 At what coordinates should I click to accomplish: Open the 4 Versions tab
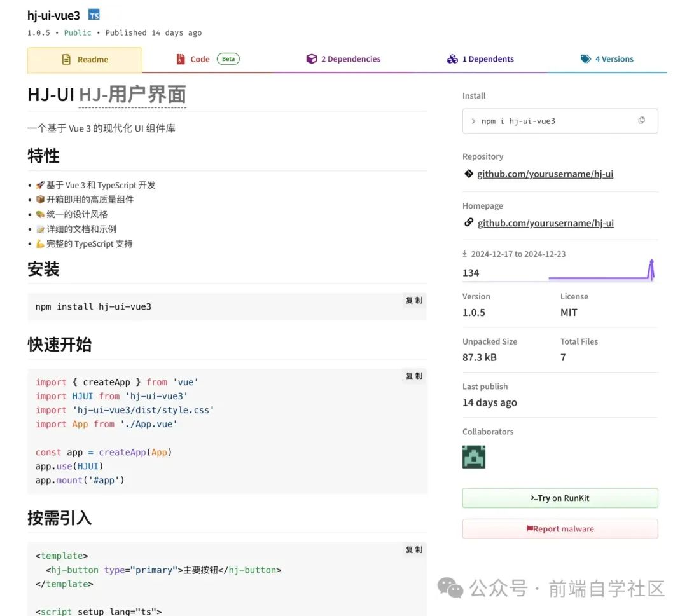[x=607, y=59]
